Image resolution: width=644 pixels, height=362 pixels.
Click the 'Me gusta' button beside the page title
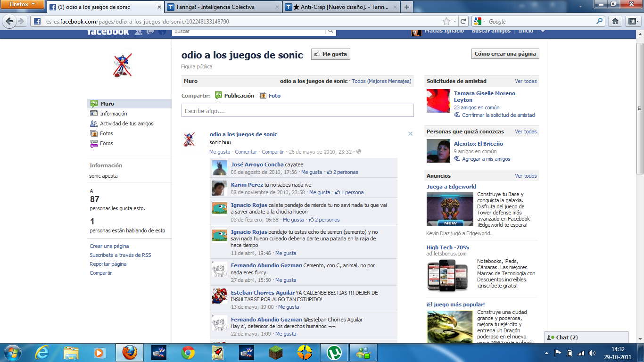(x=330, y=54)
